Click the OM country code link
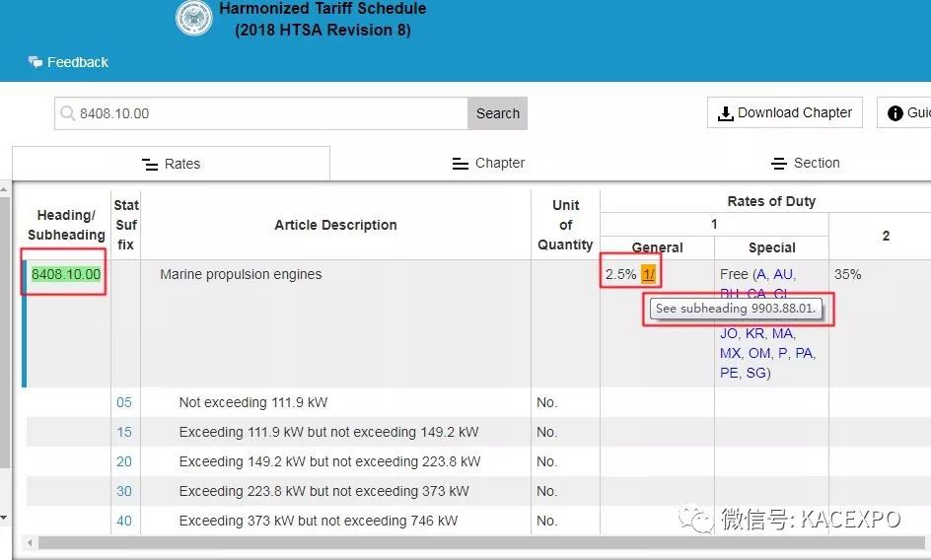Viewport: 931px width, 560px height. click(x=758, y=353)
